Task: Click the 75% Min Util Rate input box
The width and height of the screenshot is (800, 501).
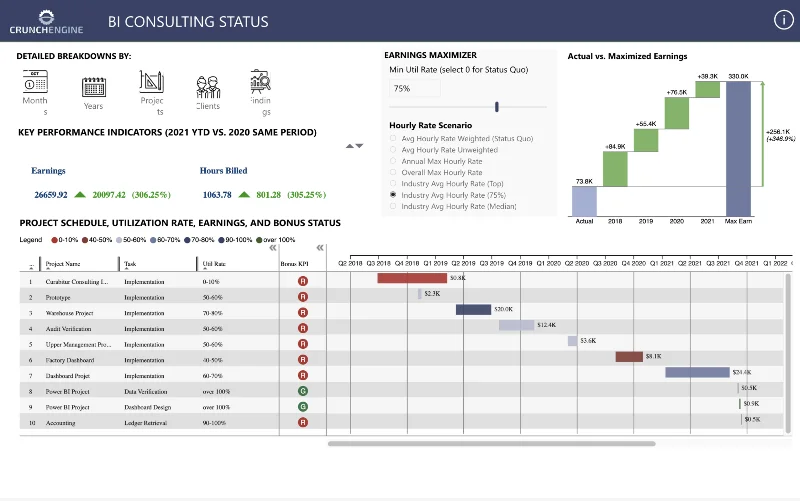Action: (x=415, y=88)
